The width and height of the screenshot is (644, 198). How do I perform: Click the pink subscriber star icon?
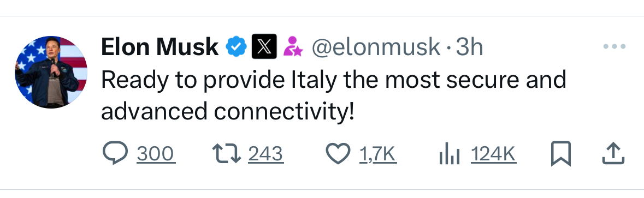click(x=293, y=46)
